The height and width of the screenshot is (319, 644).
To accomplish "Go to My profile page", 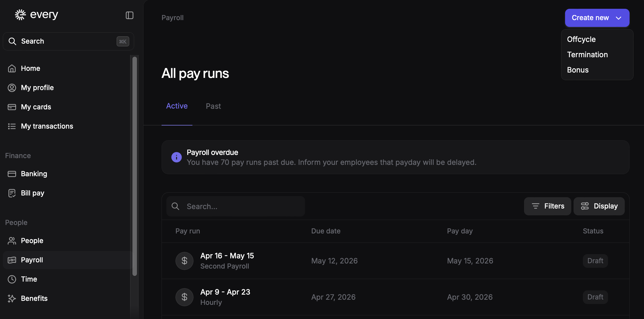I will point(37,88).
